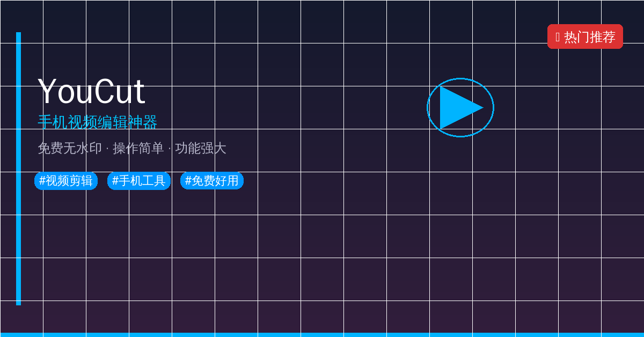The height and width of the screenshot is (337, 644).
Task: Click the 手机视频编辑神器 subtitle
Action: [x=97, y=122]
